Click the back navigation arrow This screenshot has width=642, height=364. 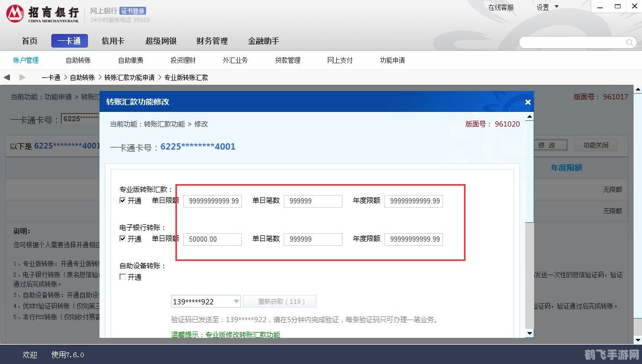pos(6,77)
